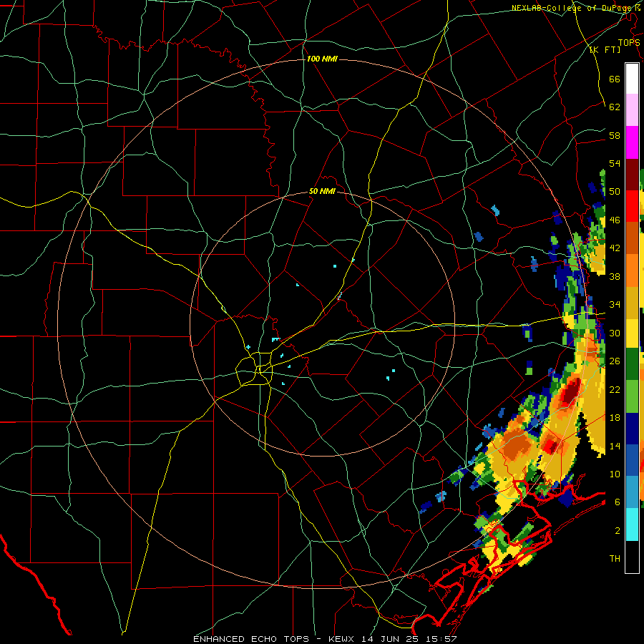Image resolution: width=644 pixels, height=644 pixels.
Task: Pick the dark orange legend color band
Action: (x=632, y=238)
